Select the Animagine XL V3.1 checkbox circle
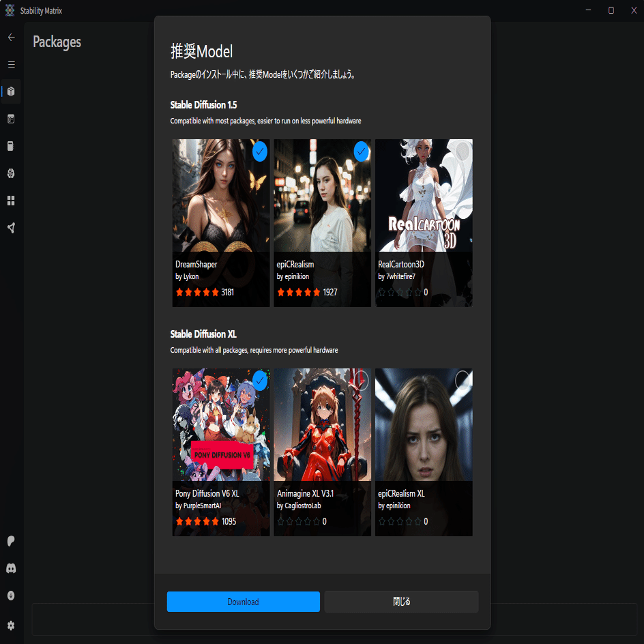Viewport: 644px width, 644px height. [x=361, y=381]
